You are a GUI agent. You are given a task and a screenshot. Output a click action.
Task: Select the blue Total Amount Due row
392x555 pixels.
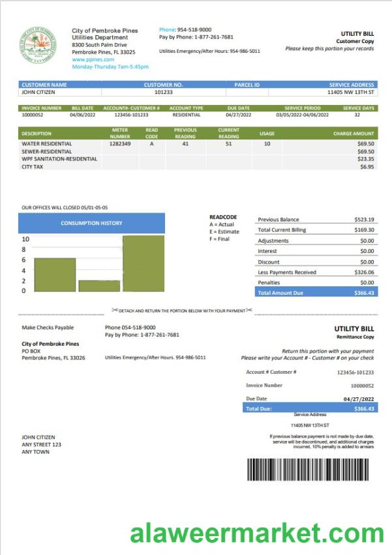[x=316, y=293]
